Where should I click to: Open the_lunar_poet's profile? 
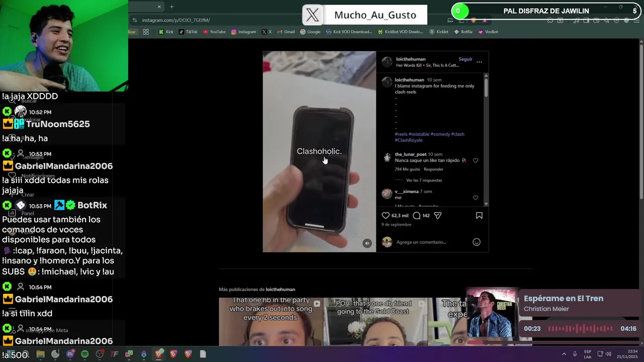[411, 154]
